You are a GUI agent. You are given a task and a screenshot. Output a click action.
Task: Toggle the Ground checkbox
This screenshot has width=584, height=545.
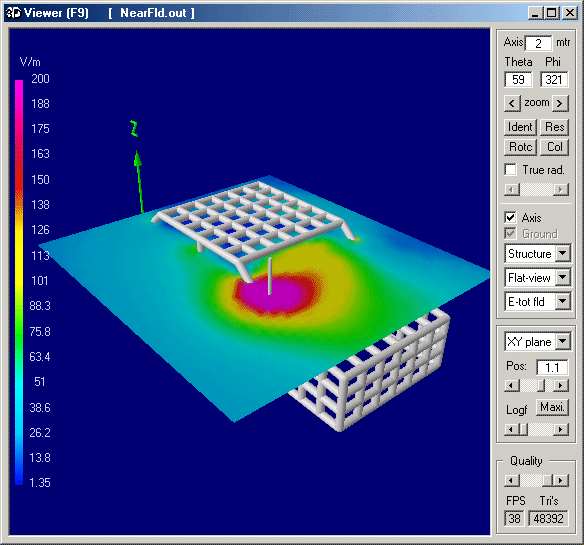click(511, 234)
